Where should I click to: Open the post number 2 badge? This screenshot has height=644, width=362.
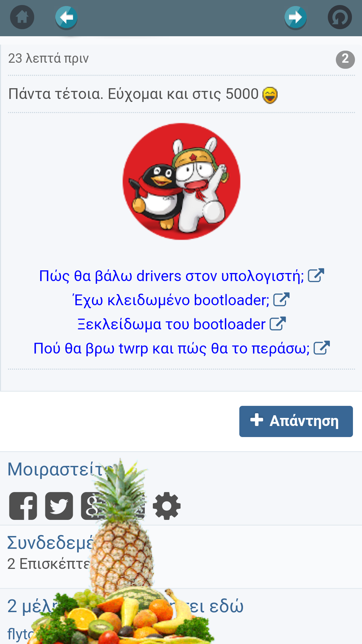tap(345, 59)
